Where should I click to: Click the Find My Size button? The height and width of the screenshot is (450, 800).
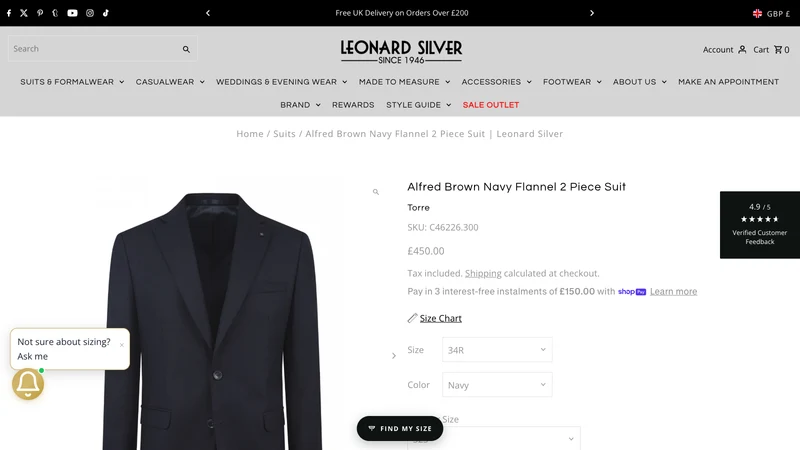(400, 429)
